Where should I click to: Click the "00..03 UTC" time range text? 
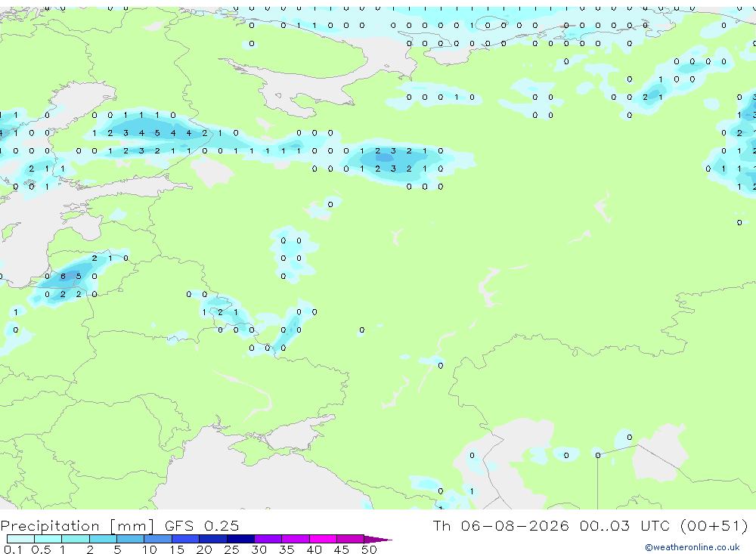tap(625, 525)
